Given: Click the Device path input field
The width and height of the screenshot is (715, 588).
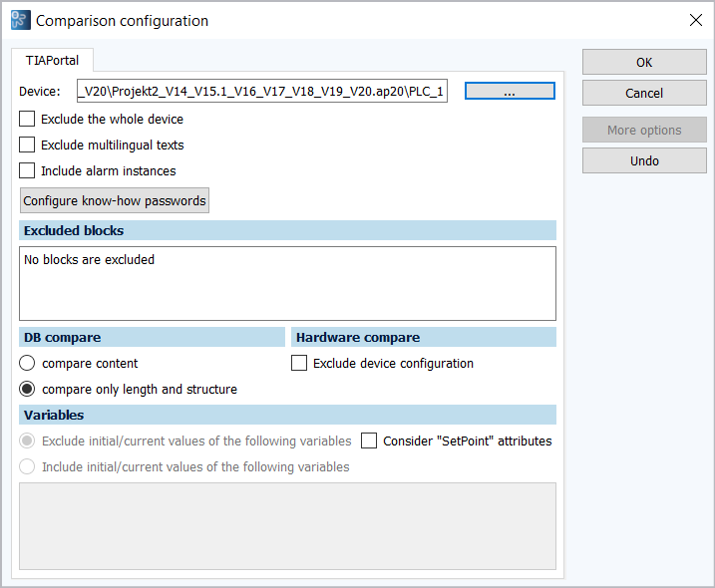Looking at the screenshot, I should click(x=261, y=92).
